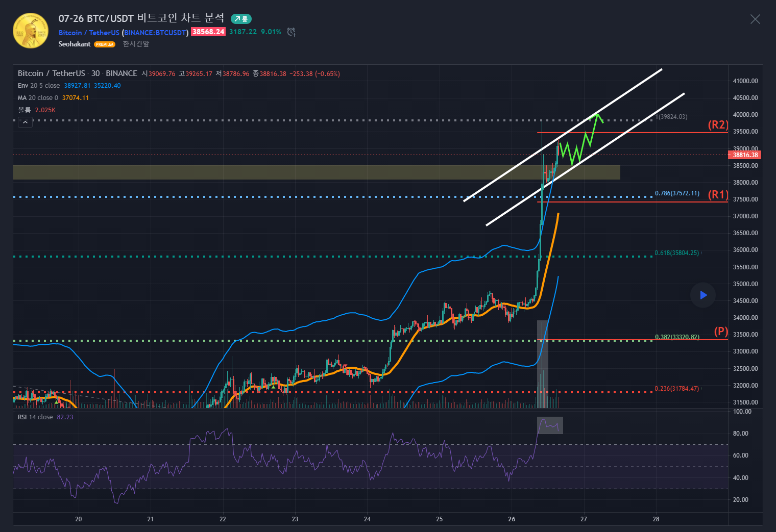This screenshot has height=532, width=776.
Task: Open the BINANCE:BTCUSDT ticker link
Action: coord(155,33)
